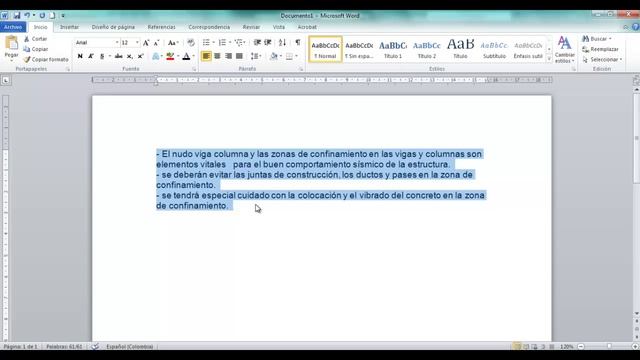Toggle show paragraph marks
This screenshot has width=640, height=360.
pyautogui.click(x=298, y=42)
